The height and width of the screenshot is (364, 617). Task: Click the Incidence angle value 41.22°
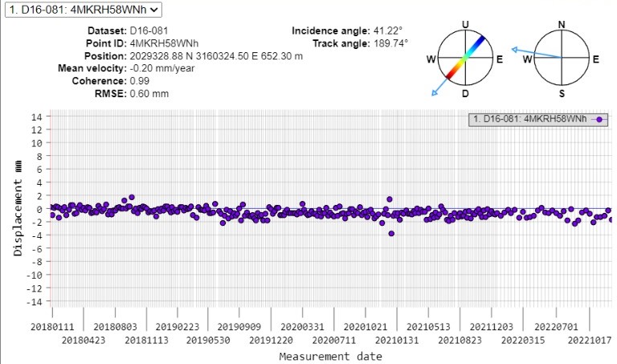coord(386,31)
